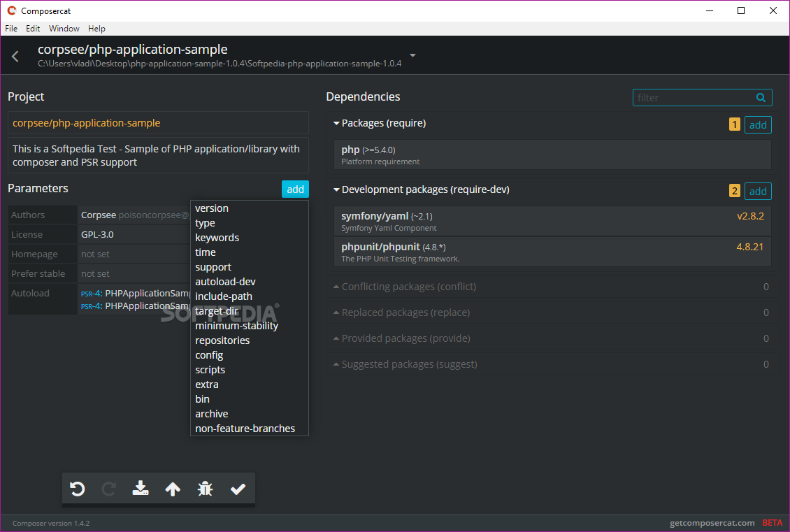Click the project name field 'corpsee/php-application-sample'

[158, 123]
